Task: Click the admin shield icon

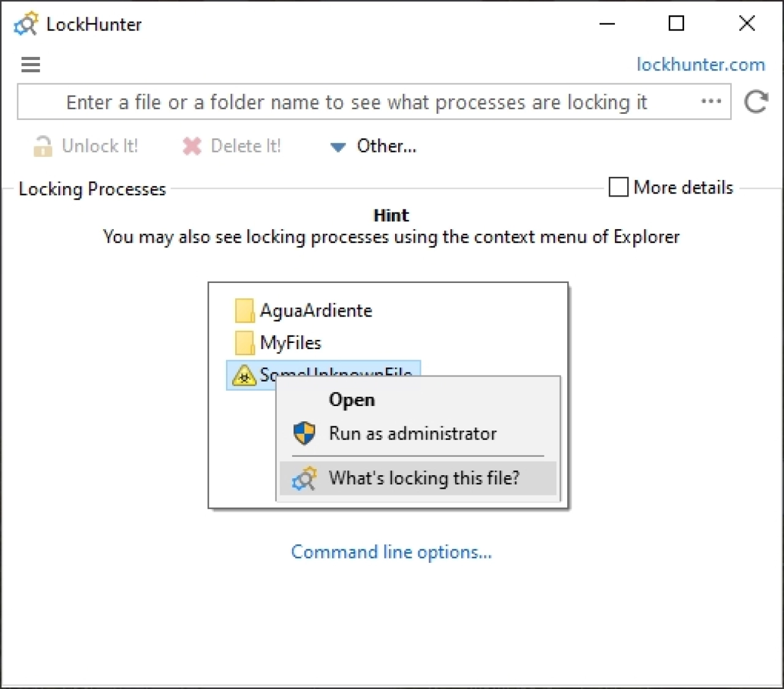Action: [304, 433]
